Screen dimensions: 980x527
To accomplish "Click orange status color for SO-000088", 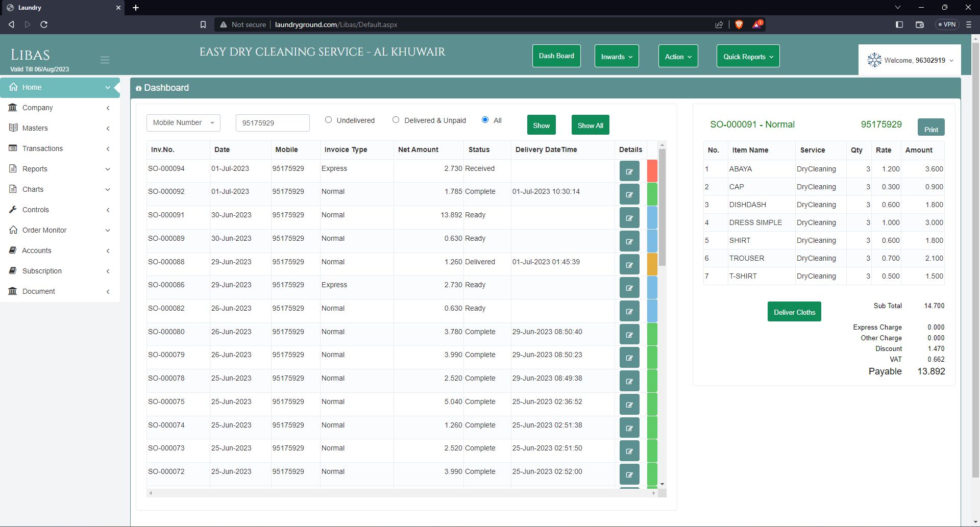I will click(x=652, y=264).
